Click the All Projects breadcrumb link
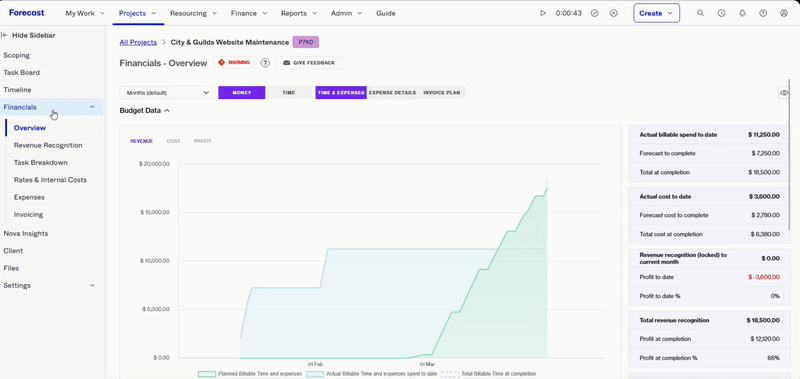The image size is (800, 379). pyautogui.click(x=138, y=42)
